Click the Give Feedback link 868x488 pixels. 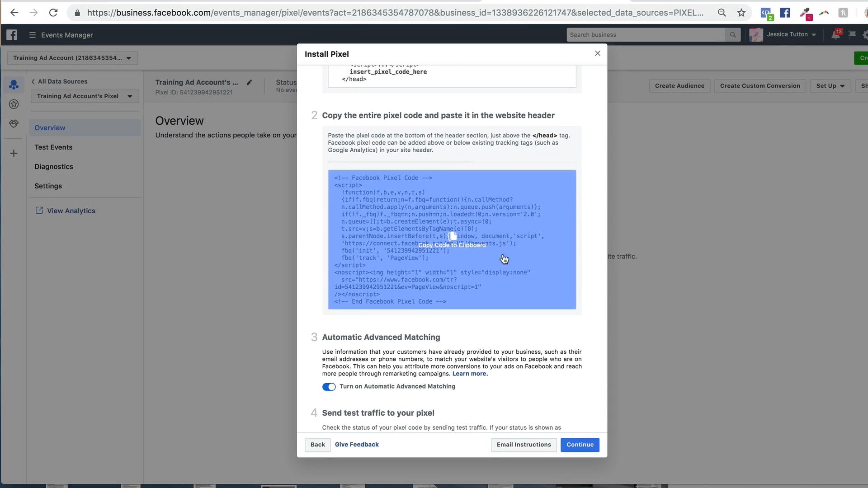click(357, 445)
